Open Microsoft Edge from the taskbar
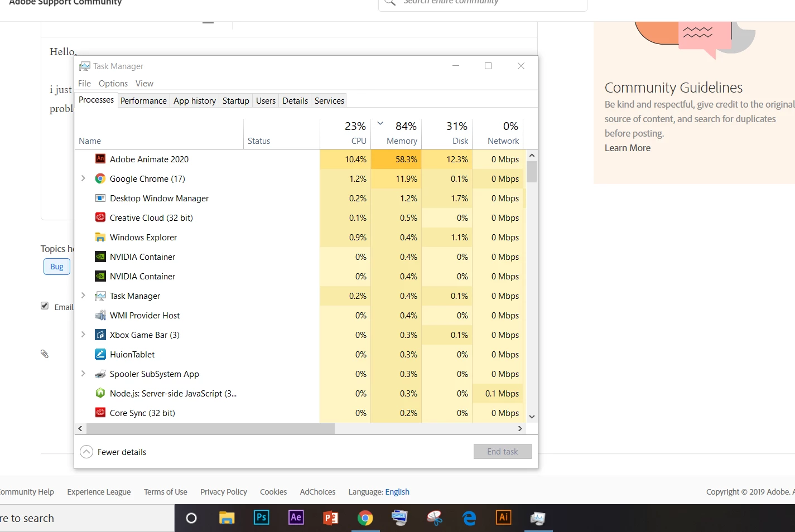The image size is (795, 532). pyautogui.click(x=469, y=518)
